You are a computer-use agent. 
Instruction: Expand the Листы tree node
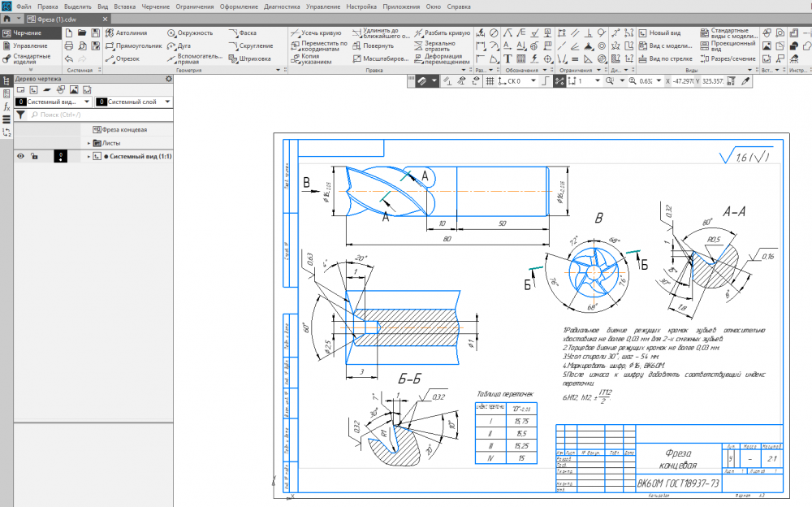coord(89,143)
